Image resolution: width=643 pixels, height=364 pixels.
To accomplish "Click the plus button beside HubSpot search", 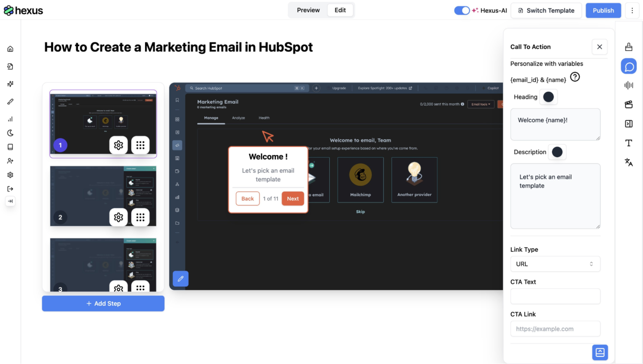I will tap(316, 88).
